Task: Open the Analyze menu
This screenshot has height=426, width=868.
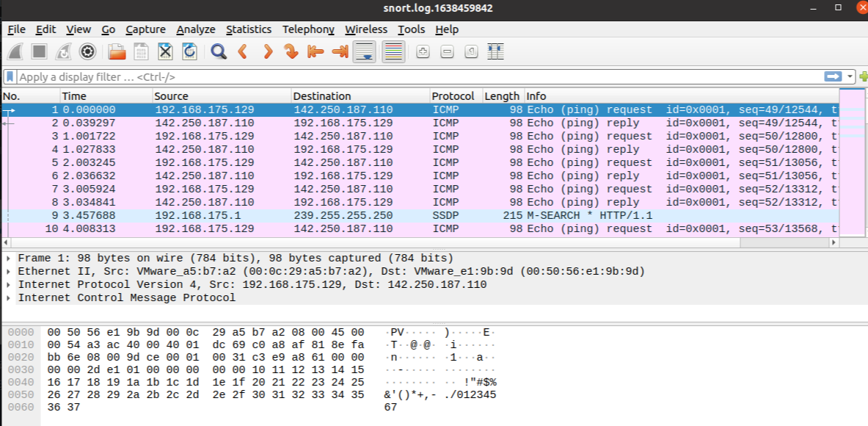Action: [195, 29]
